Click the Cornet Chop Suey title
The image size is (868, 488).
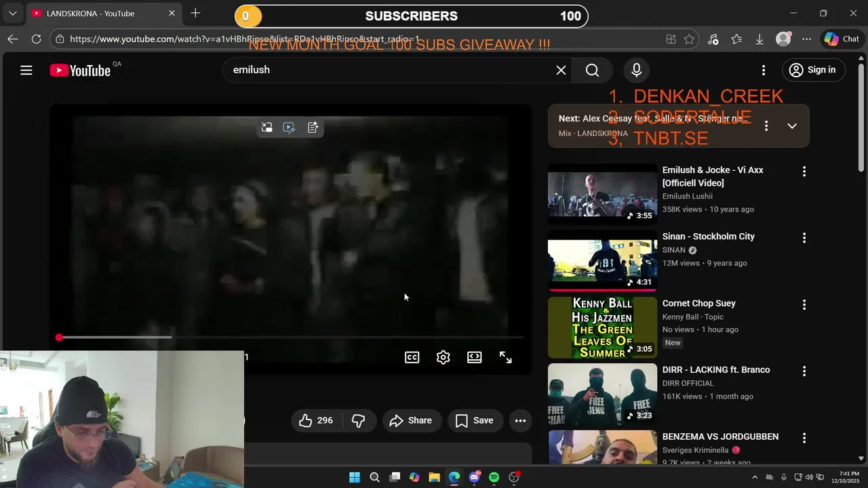tap(699, 304)
